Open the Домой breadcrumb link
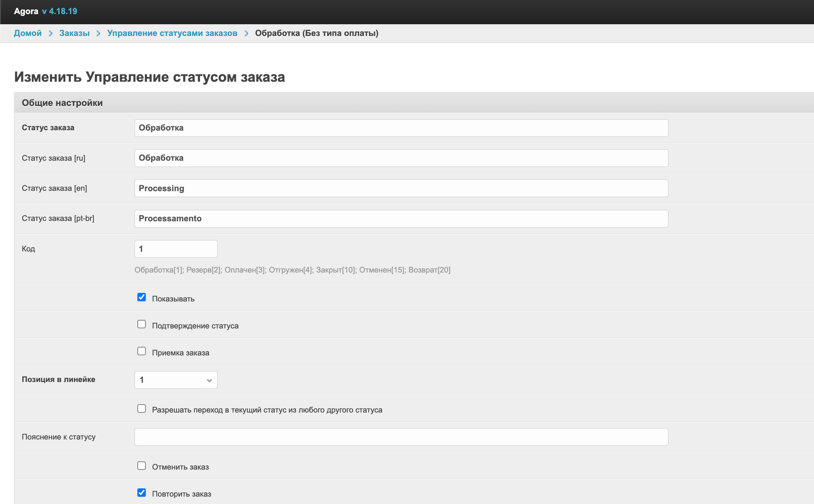This screenshot has width=814, height=504. point(28,33)
